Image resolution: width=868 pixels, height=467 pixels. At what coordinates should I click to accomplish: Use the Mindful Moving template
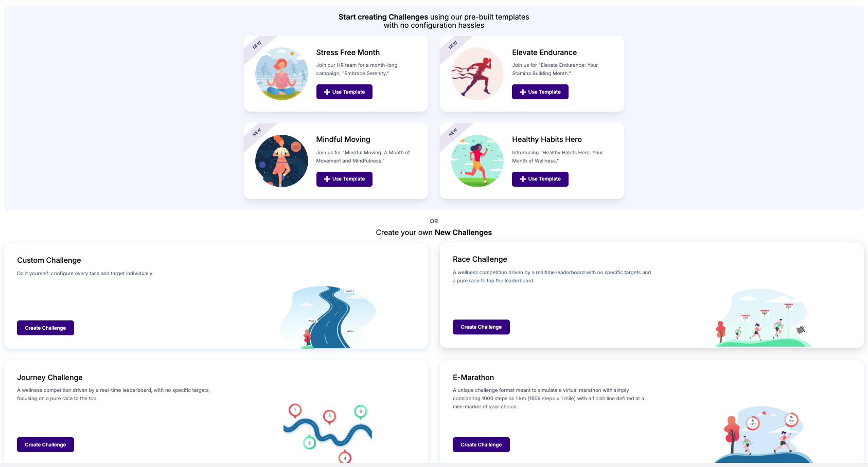(x=344, y=179)
